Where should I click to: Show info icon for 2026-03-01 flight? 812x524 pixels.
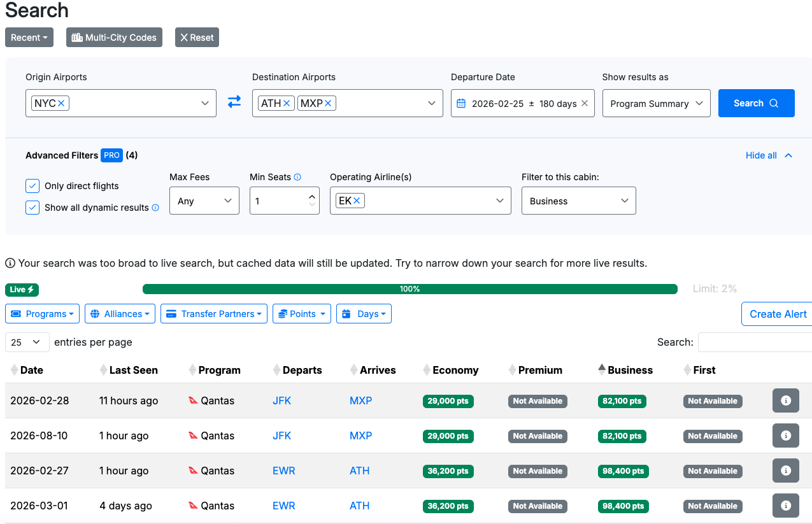coord(785,506)
